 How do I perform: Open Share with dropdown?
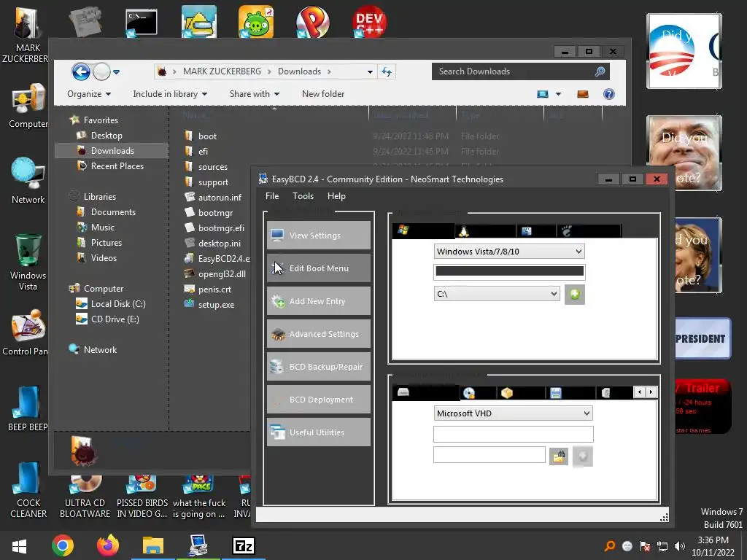(x=255, y=94)
